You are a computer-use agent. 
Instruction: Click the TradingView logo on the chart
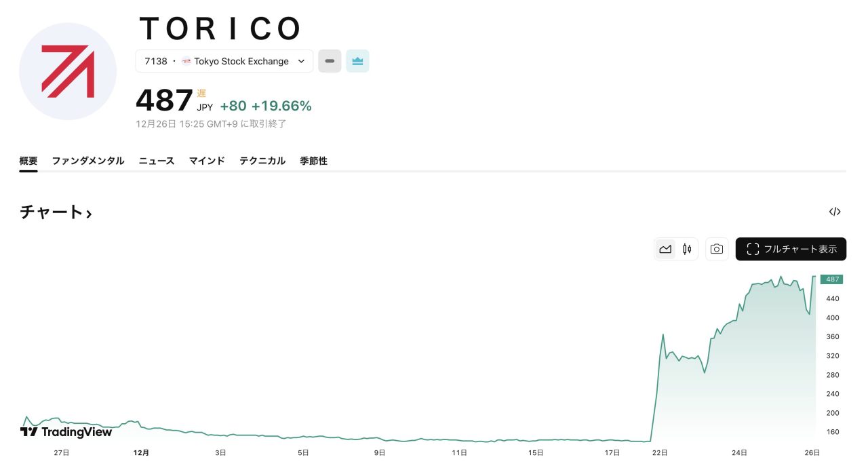point(66,431)
